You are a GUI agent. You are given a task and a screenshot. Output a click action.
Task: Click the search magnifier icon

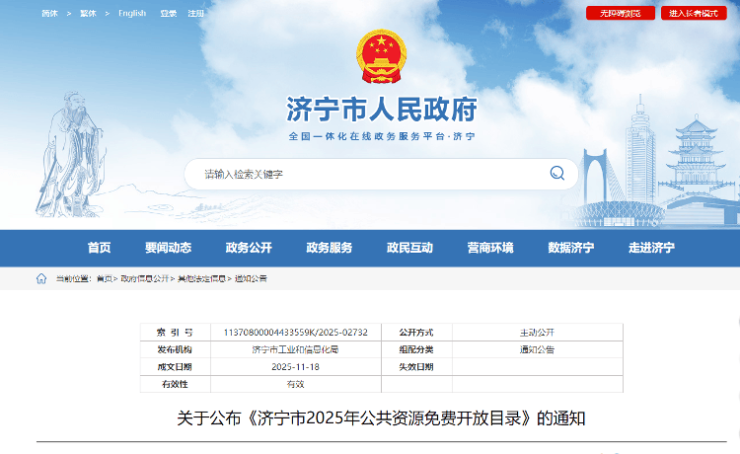click(557, 174)
